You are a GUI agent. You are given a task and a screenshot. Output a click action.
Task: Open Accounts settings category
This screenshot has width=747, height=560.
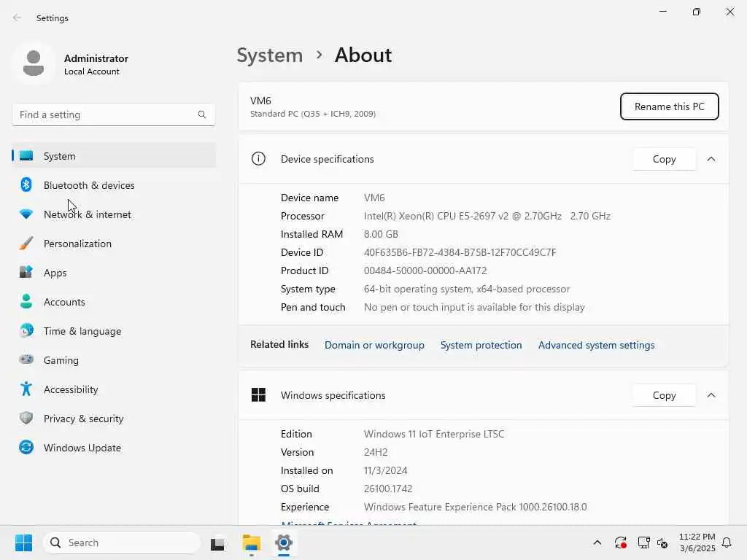click(x=114, y=301)
